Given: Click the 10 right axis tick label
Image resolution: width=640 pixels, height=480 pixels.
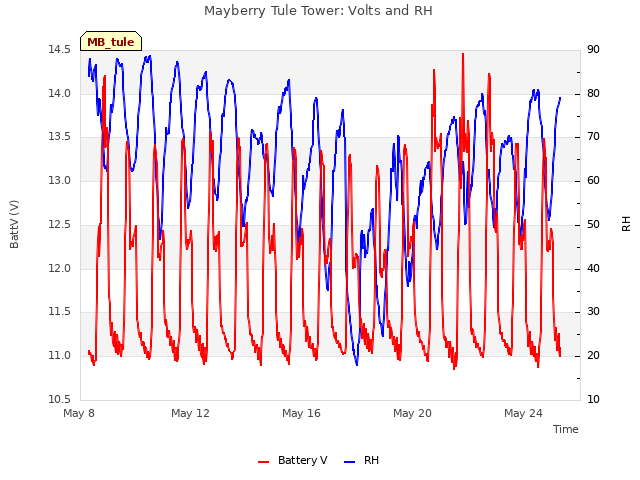Looking at the screenshot, I should pyautogui.click(x=593, y=399).
